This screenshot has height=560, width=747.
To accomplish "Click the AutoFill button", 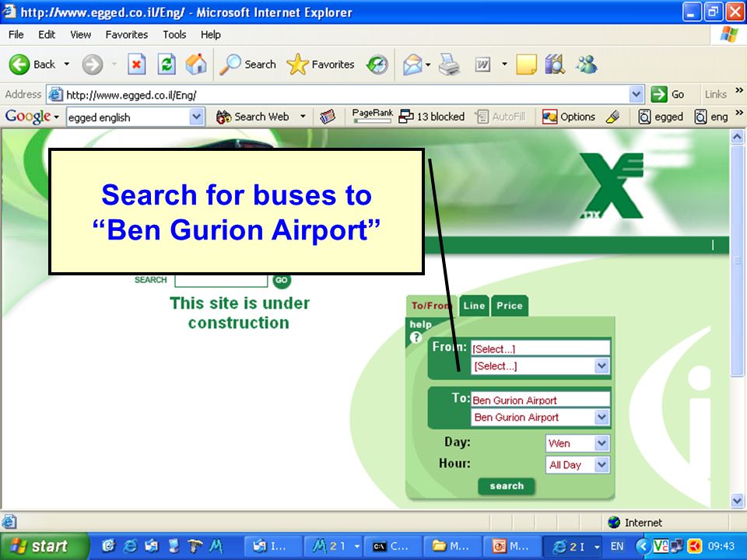I will (500, 117).
